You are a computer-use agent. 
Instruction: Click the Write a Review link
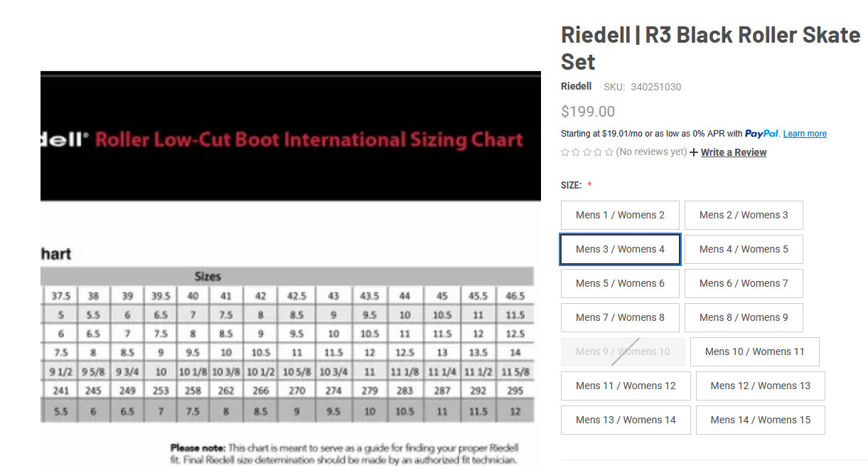733,152
